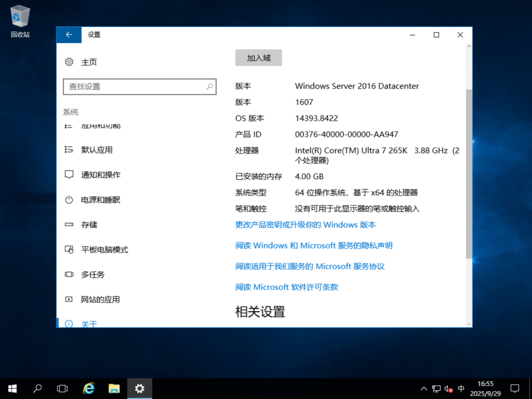Click the 系统类型 64 位操作系统 value
This screenshot has height=399, width=532.
pos(356,193)
